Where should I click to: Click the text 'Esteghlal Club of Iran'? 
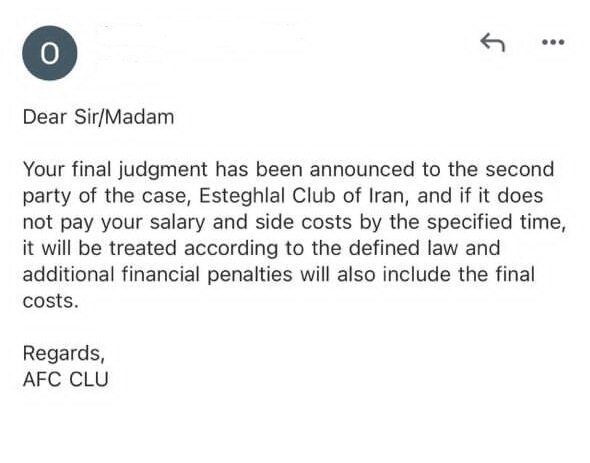tap(302, 196)
